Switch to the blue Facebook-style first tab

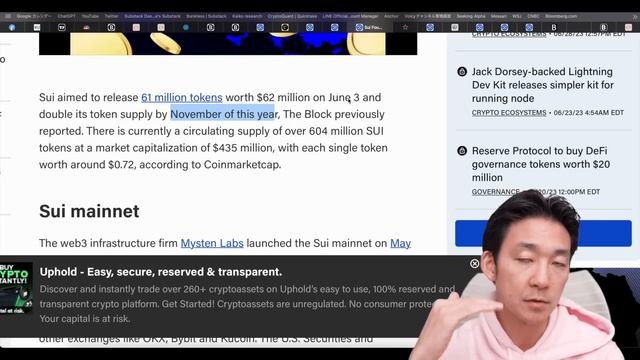point(12,27)
